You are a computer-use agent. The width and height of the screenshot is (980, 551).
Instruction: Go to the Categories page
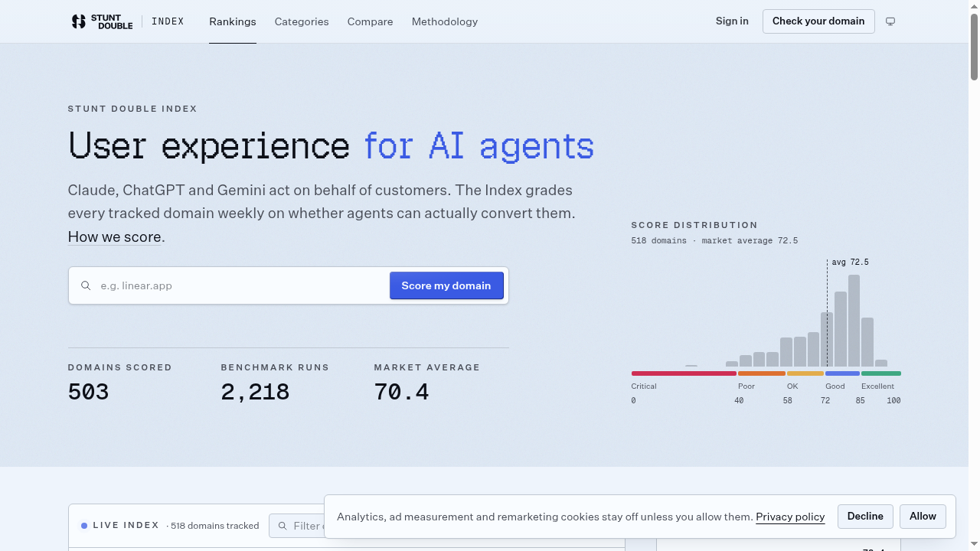(x=302, y=21)
